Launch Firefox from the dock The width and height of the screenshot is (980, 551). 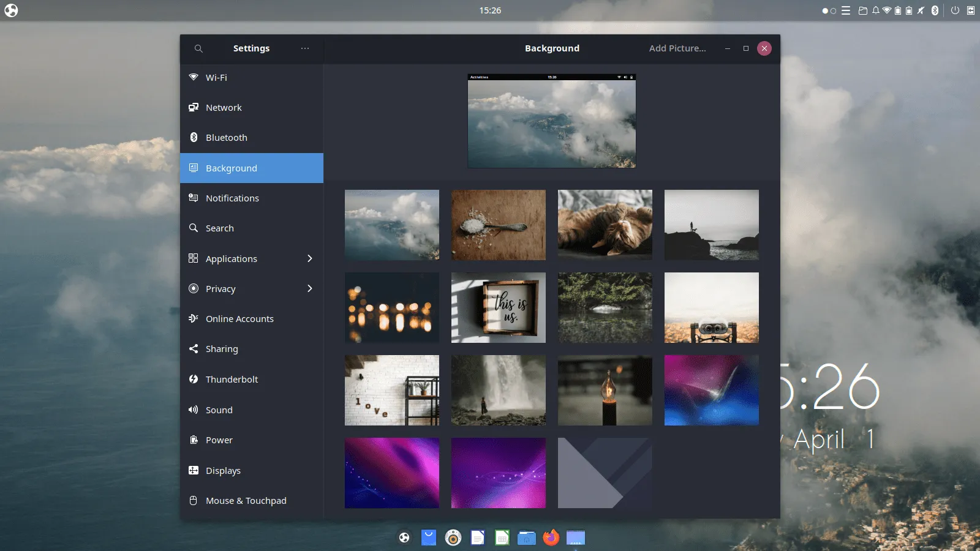551,538
